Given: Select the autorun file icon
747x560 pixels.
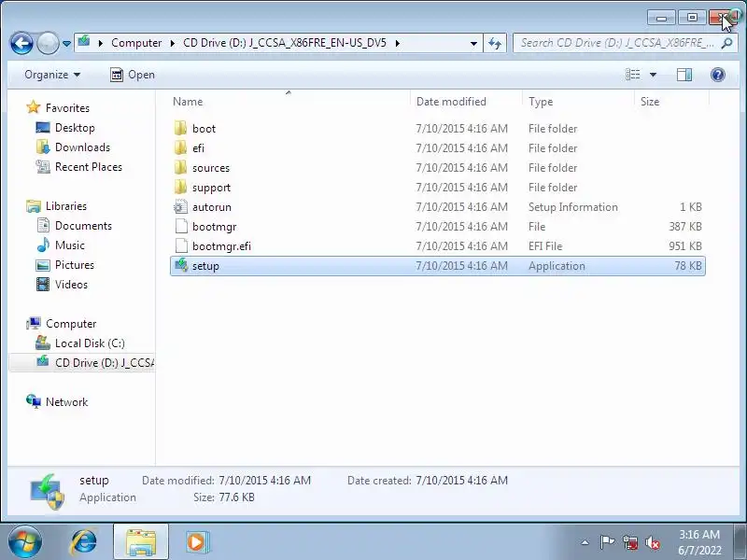Looking at the screenshot, I should coord(180,206).
